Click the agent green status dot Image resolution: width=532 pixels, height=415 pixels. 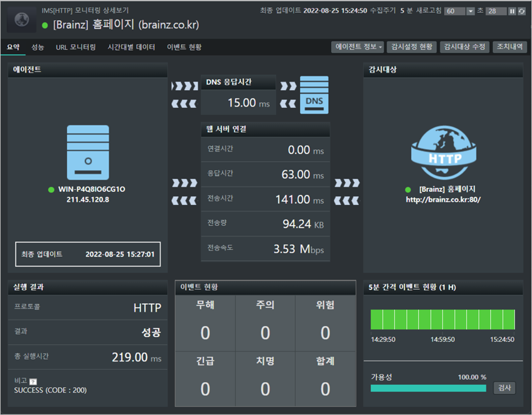(x=51, y=190)
